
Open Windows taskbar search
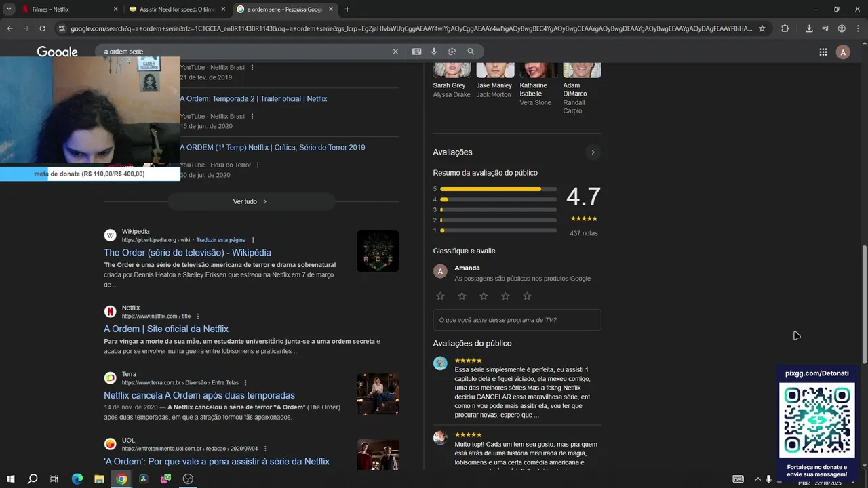tap(32, 479)
